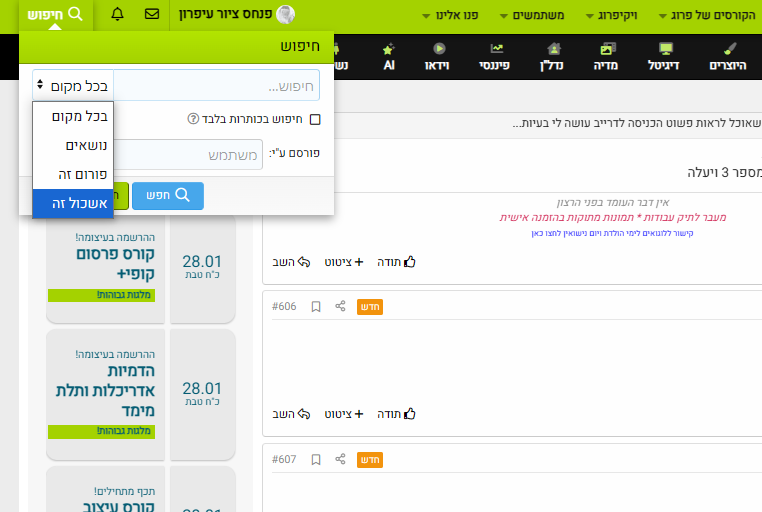Screen dimensions: 762x512
Task: Click the user avatar of פנחס ציור עיפרון
Action: pyautogui.click(x=286, y=15)
